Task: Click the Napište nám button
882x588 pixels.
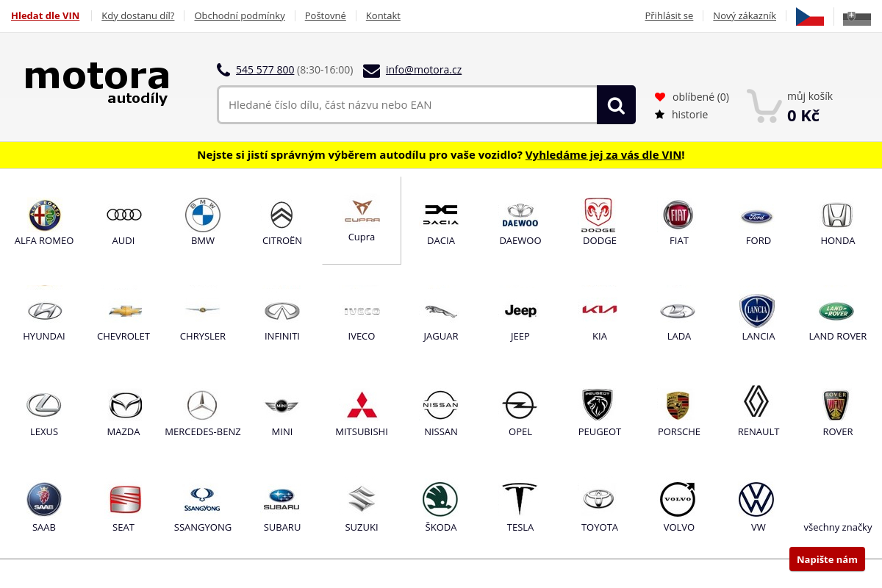Action: point(827,559)
